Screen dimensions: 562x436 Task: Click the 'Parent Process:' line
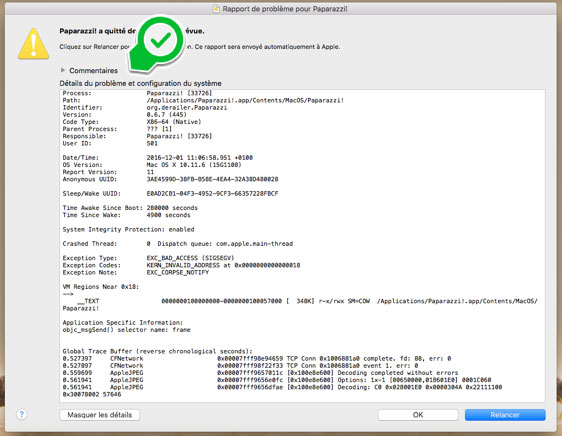[117, 129]
